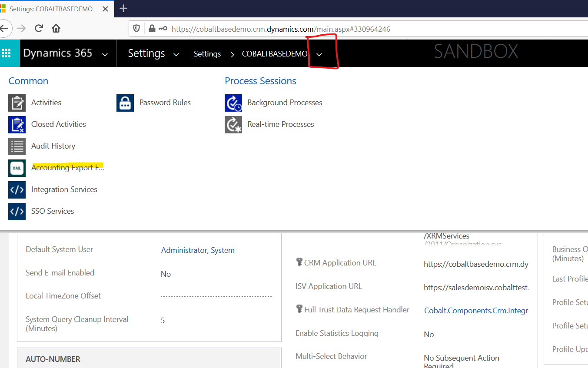Open Accounting Export F... menu entry
Viewport: 588px width, 368px height.
pos(68,168)
